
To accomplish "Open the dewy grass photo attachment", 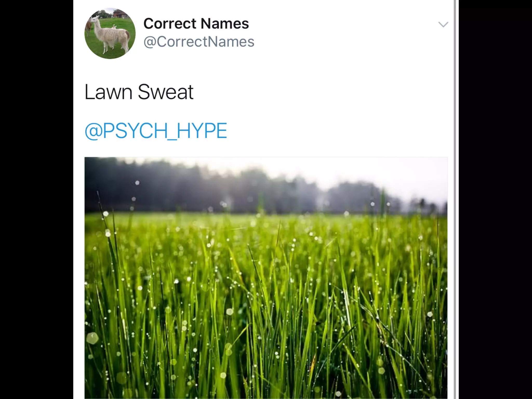I will point(266,278).
